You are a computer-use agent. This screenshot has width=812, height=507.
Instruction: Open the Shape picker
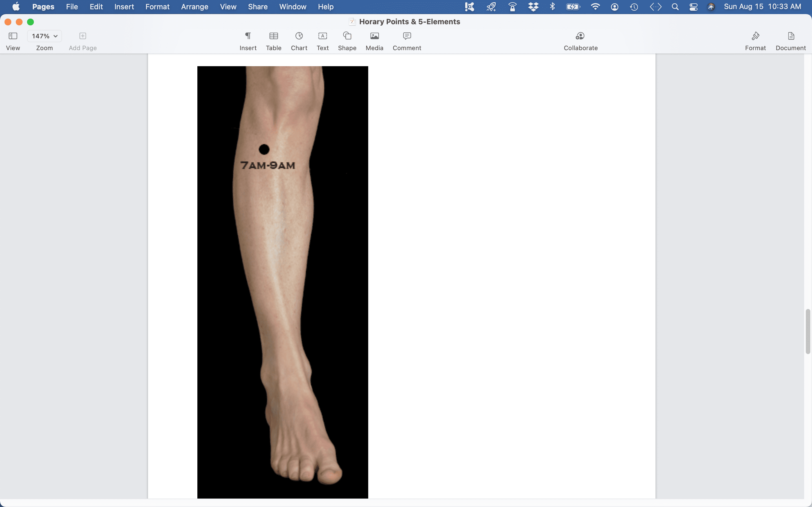pos(347,36)
